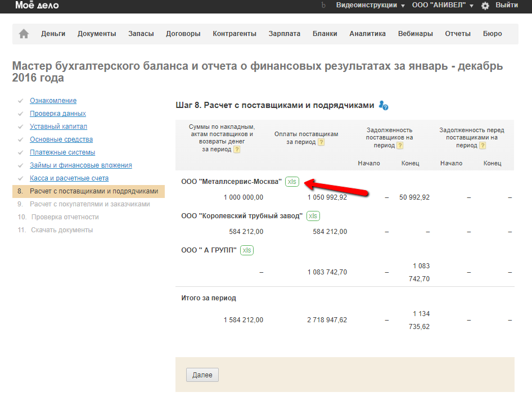This screenshot has width=532, height=410.
Task: Download xls for ООО "Металлсервис-Москва"
Action: tap(292, 182)
